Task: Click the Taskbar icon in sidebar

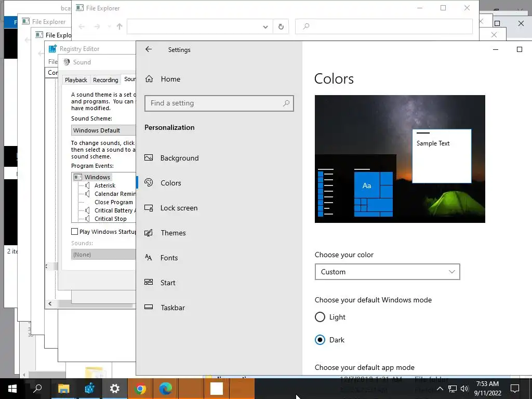Action: (x=149, y=307)
